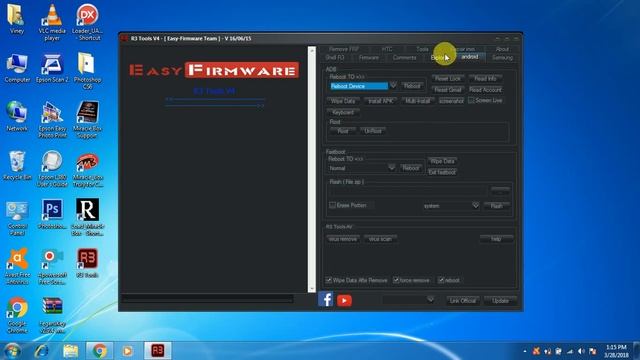Open Miracle Box Thunder desktop icon
This screenshot has height=360, width=640.
87,169
